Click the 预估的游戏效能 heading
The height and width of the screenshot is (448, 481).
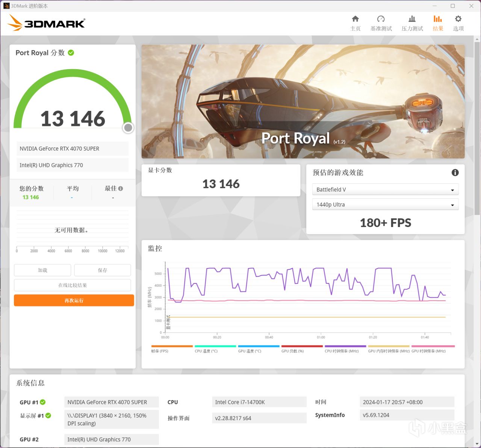click(338, 173)
